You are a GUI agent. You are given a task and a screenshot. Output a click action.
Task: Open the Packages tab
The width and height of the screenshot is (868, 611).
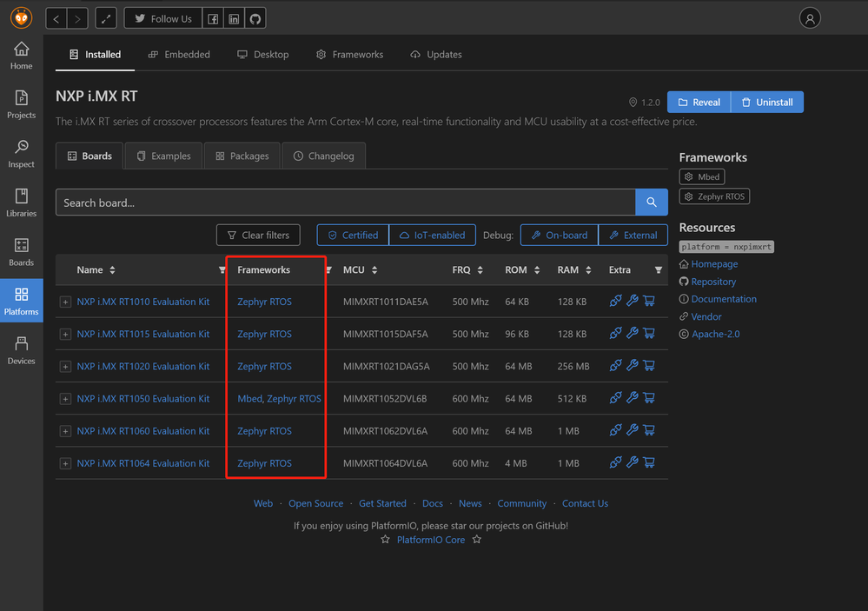(242, 156)
